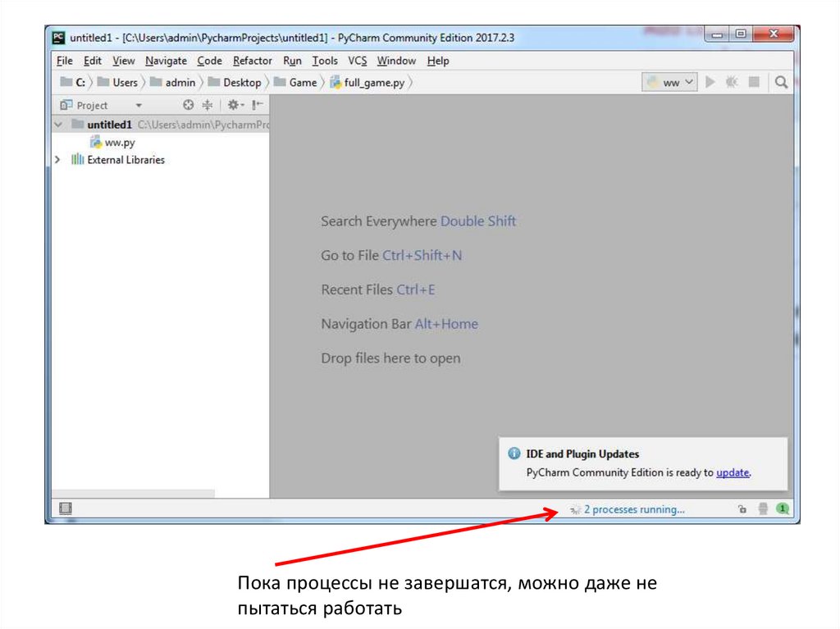Toggle tool window buttons in status bar corner
The image size is (840, 629).
pos(66,509)
